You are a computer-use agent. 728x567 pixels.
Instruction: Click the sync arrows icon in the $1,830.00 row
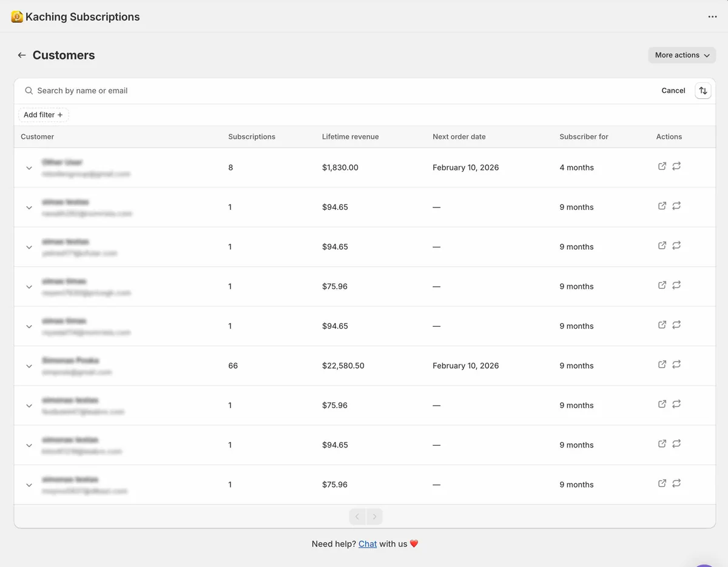click(x=676, y=166)
